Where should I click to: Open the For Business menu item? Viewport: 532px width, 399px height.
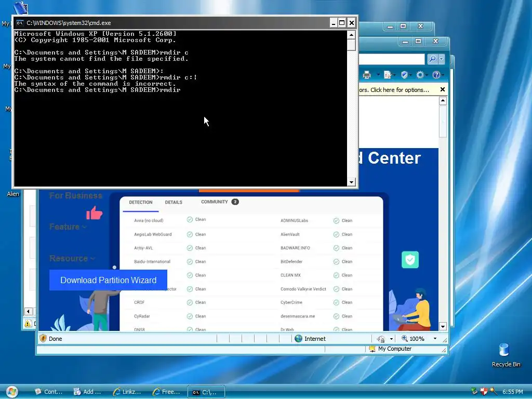[x=75, y=196]
